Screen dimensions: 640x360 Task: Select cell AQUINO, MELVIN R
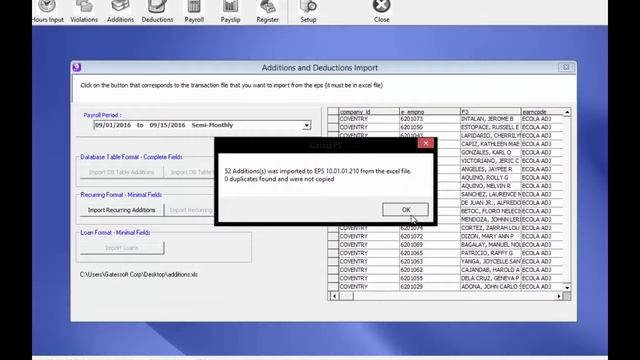click(x=490, y=186)
